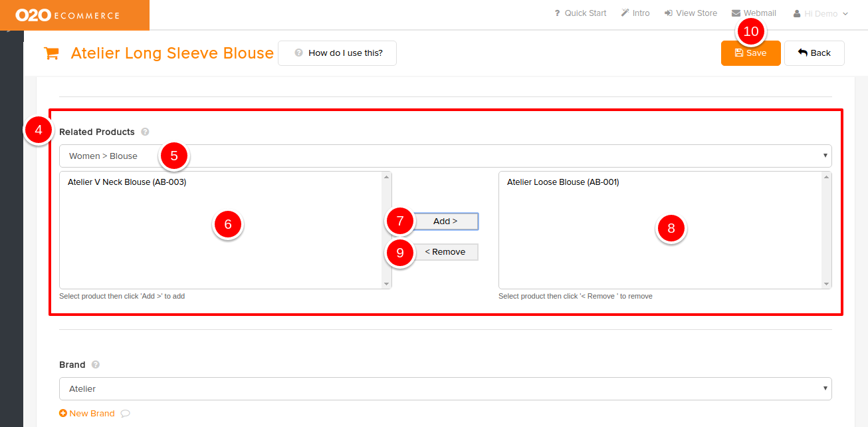Click the plus icon for New Brand
868x427 pixels.
point(63,413)
